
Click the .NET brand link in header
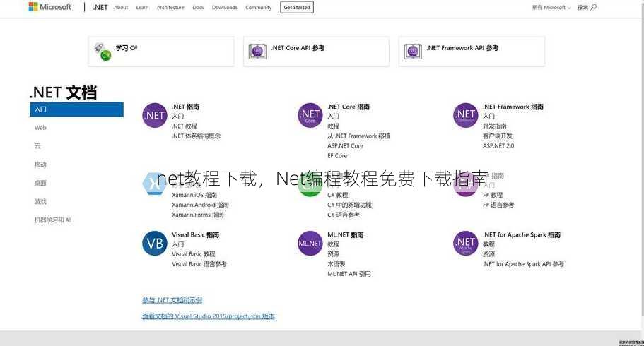[x=100, y=7]
